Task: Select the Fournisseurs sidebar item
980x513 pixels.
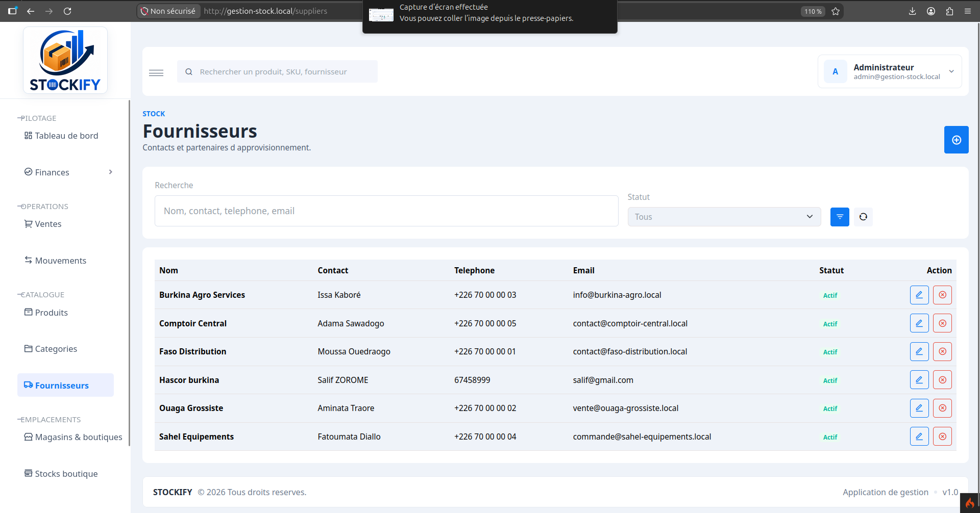Action: click(x=65, y=385)
